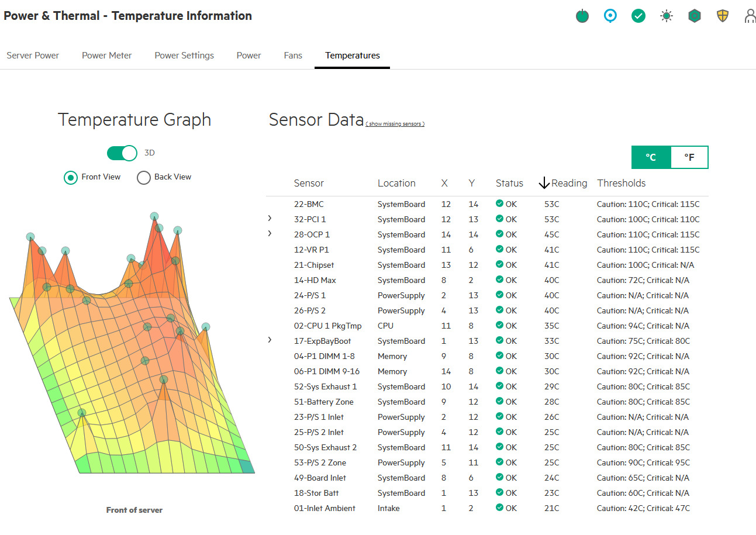Open the Power Meter tab
The image size is (756, 535).
click(x=107, y=56)
